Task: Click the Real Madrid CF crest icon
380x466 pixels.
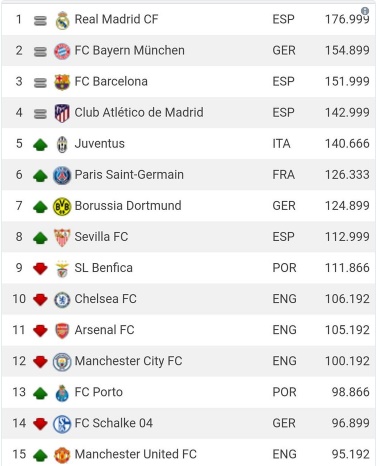Action: click(62, 21)
